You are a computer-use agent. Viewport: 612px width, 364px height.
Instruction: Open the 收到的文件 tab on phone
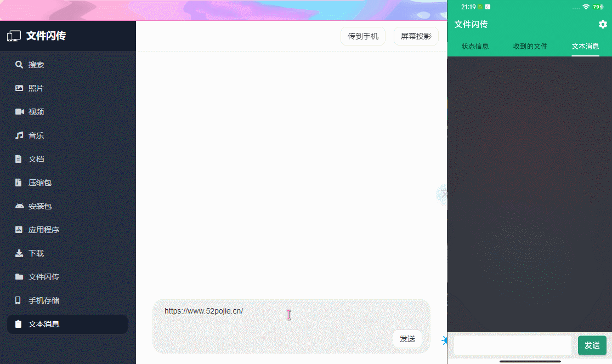pyautogui.click(x=530, y=47)
